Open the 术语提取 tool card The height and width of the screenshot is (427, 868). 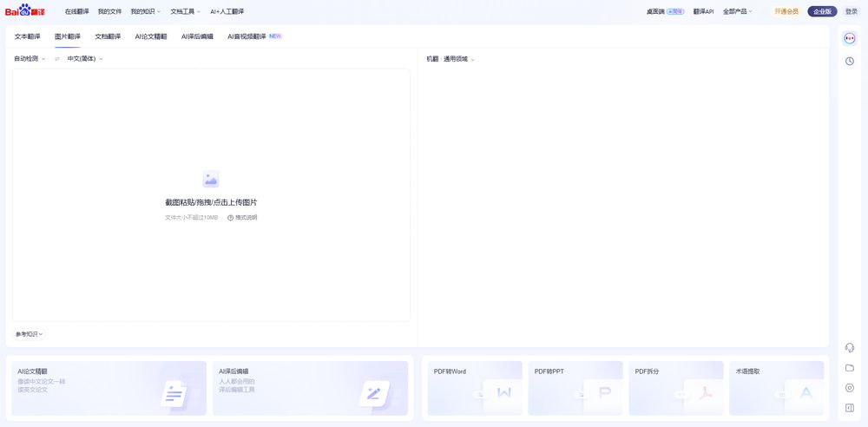(777, 388)
